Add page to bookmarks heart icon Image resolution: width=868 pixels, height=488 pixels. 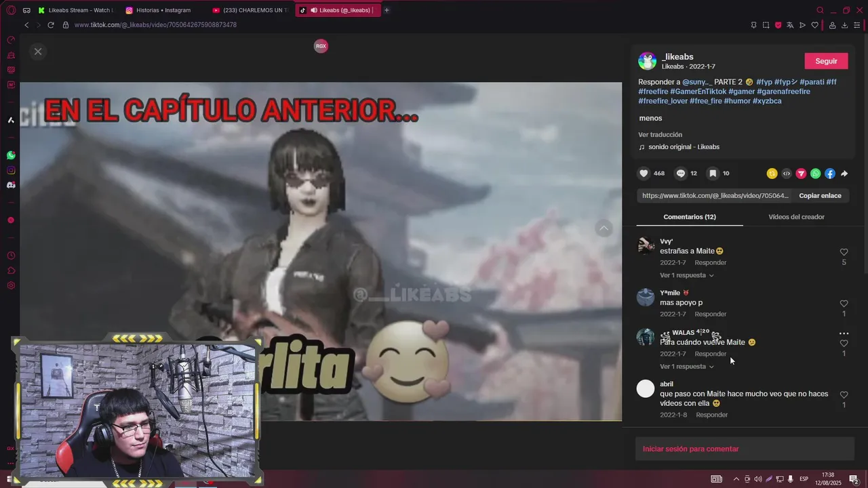tap(814, 25)
